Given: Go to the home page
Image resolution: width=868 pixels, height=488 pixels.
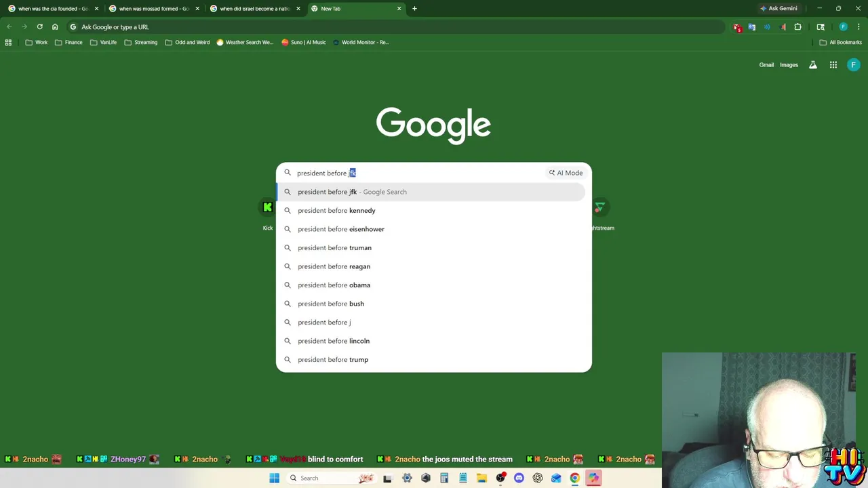Looking at the screenshot, I should point(55,27).
